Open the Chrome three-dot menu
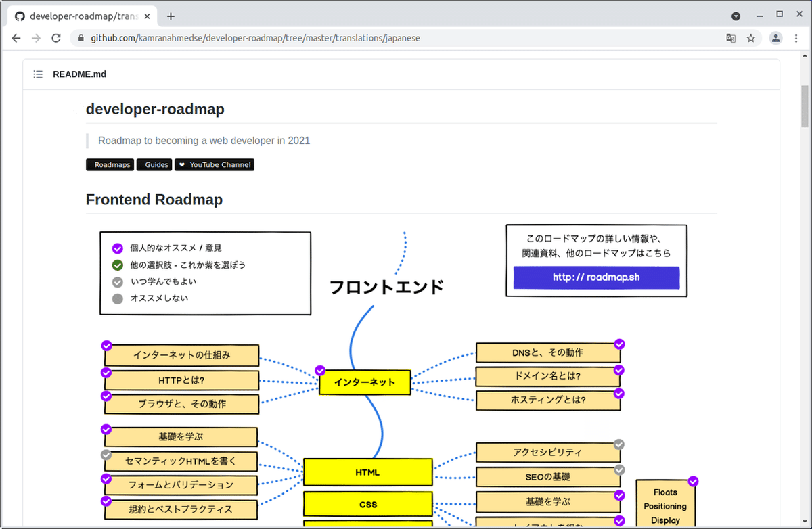Viewport: 812px width, 529px height. pyautogui.click(x=796, y=39)
